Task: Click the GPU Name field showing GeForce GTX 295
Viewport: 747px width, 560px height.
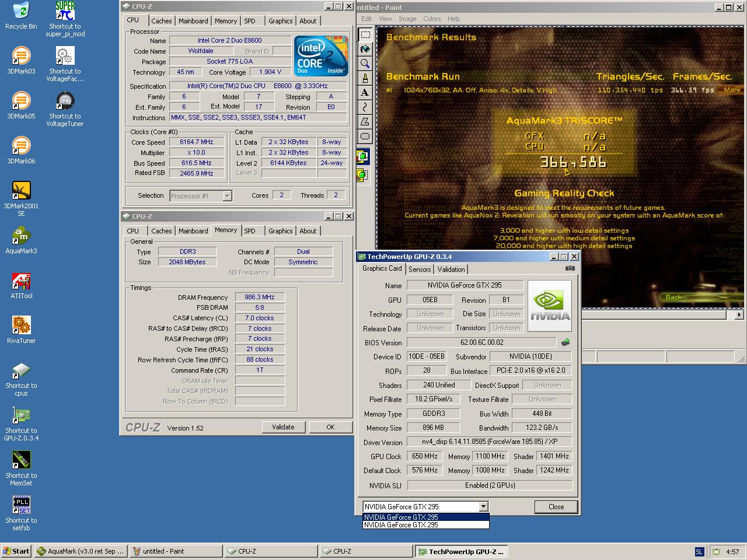Action: (x=465, y=285)
